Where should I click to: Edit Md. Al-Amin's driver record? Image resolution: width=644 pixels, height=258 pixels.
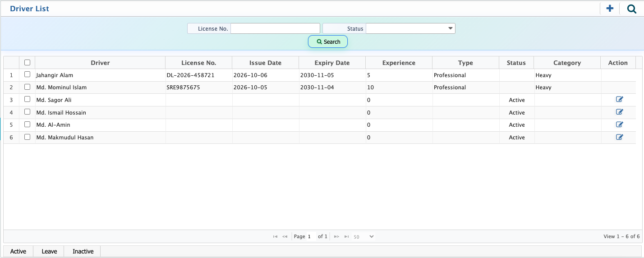coord(620,125)
